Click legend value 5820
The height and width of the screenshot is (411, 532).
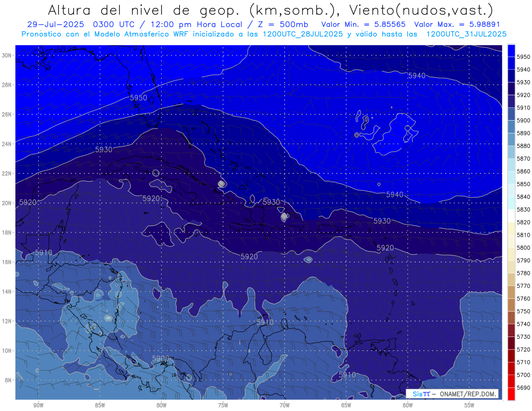point(524,222)
